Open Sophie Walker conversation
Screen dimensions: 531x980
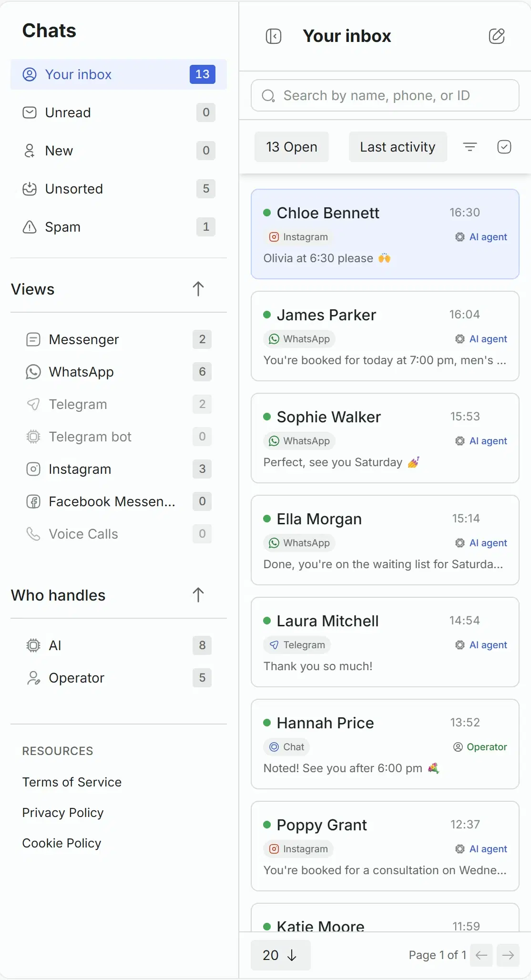[x=385, y=438]
